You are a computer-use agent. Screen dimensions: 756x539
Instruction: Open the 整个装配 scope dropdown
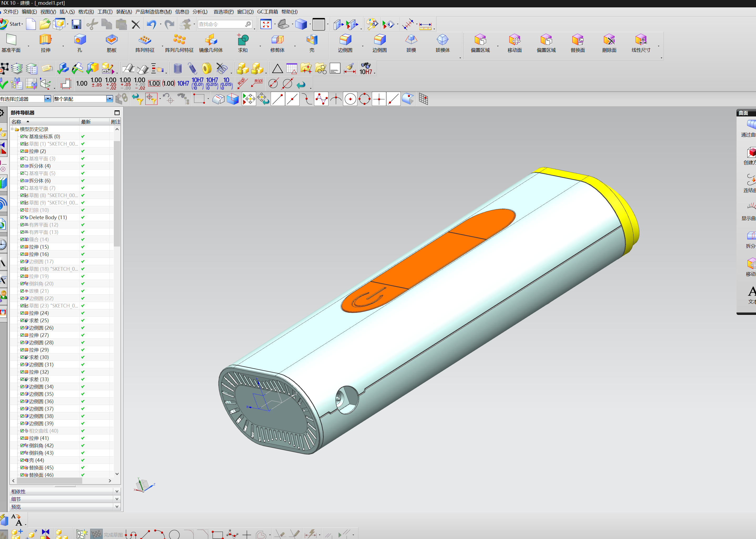[109, 99]
